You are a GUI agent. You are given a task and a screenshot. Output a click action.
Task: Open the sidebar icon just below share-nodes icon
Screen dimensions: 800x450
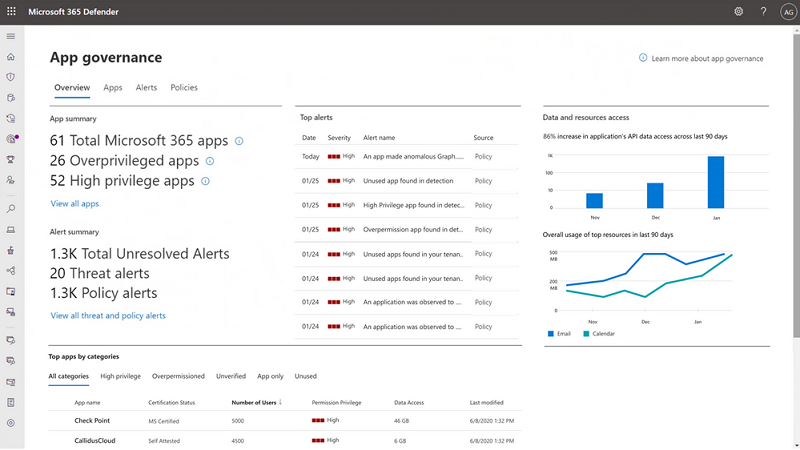coord(11,291)
